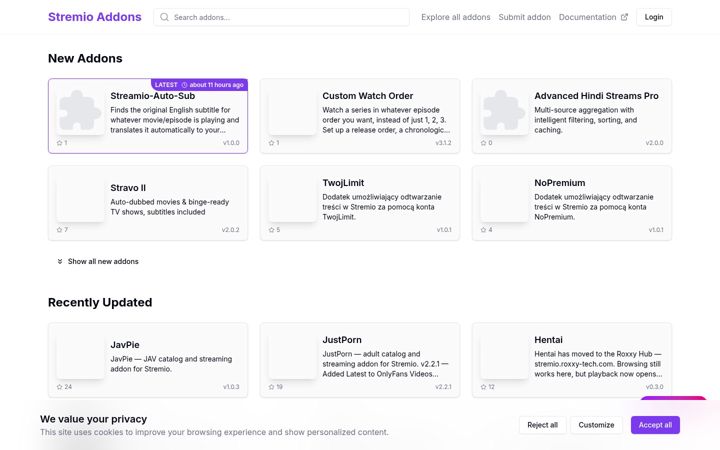The height and width of the screenshot is (450, 720).
Task: Click the We value your privacy heading
Action: pos(93,419)
